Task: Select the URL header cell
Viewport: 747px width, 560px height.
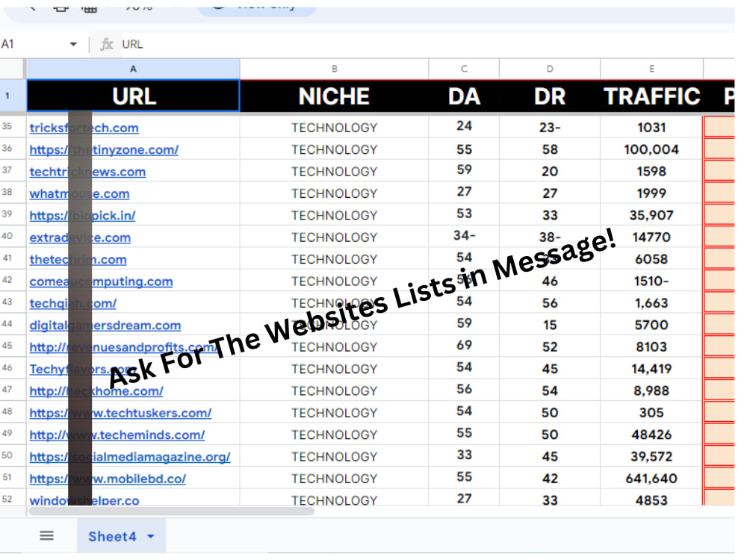Action: [134, 96]
